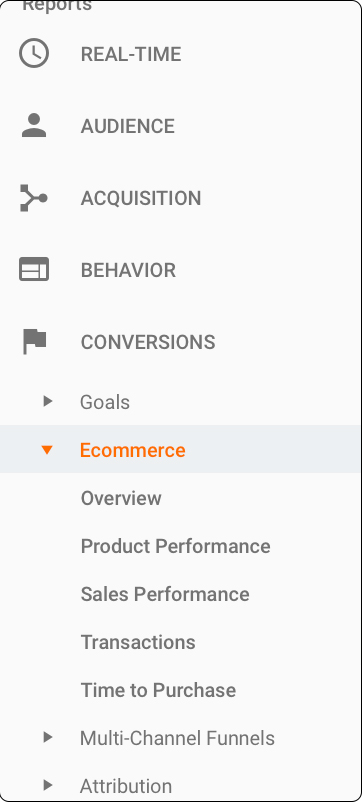The image size is (362, 802).
Task: Click the Audience person icon
Action: [34, 125]
